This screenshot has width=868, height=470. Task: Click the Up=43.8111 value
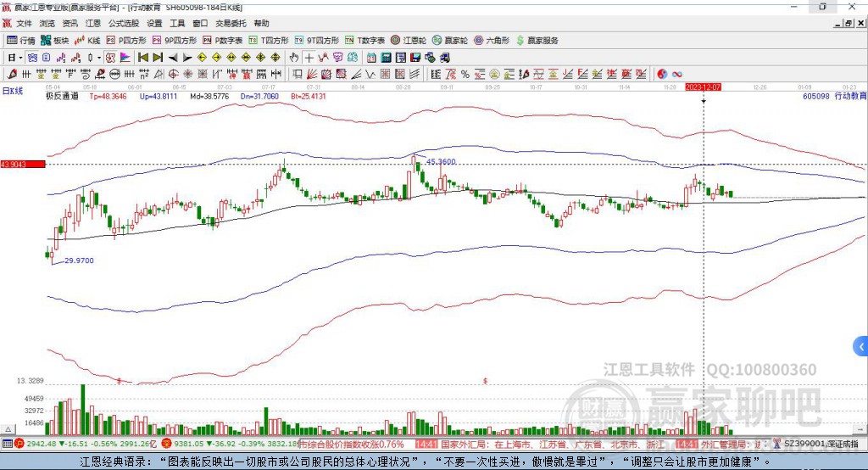(159, 96)
